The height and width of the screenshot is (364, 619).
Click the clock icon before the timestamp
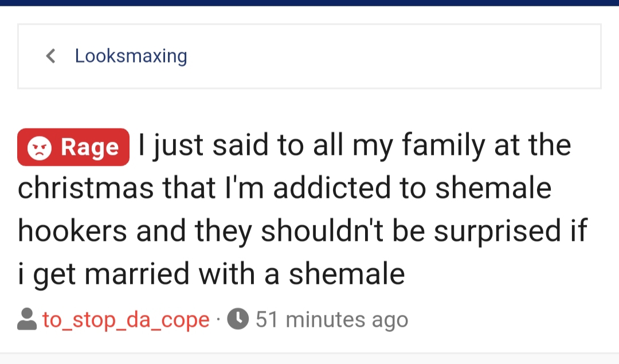click(238, 319)
